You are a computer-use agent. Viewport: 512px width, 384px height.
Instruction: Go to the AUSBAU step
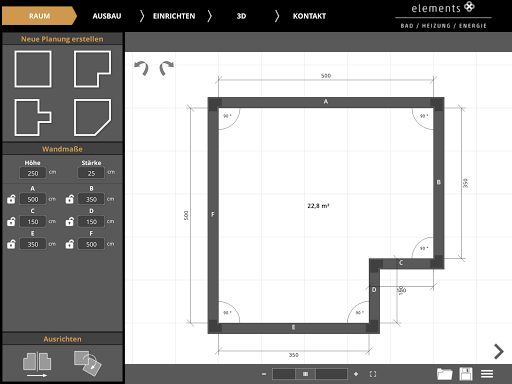point(107,16)
